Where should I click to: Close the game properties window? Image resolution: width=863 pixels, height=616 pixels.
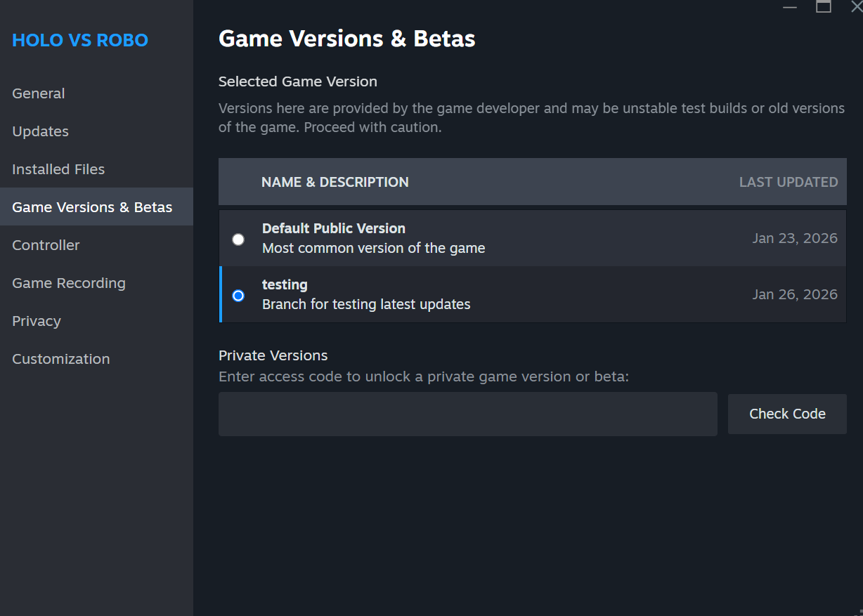coord(855,7)
